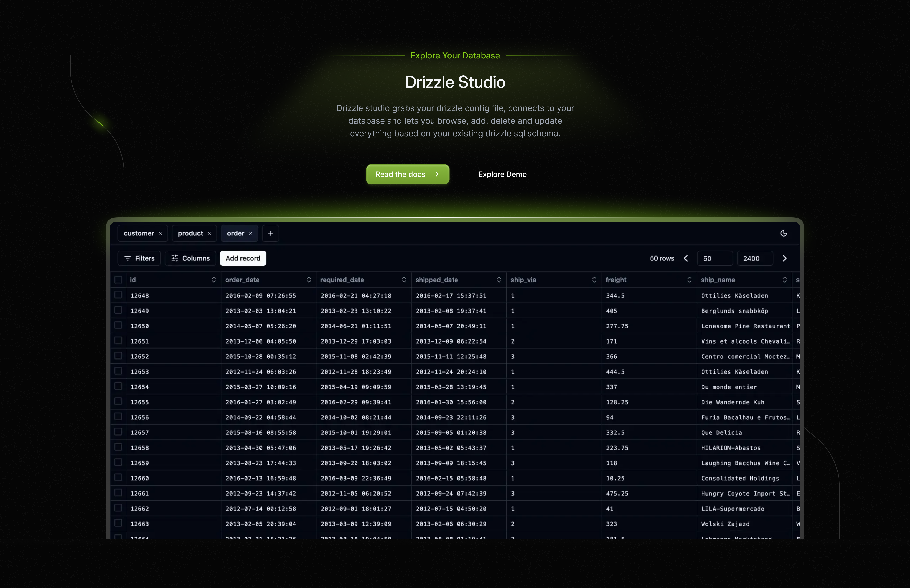
Task: Click the Drizzle Studio heading
Action: [455, 82]
